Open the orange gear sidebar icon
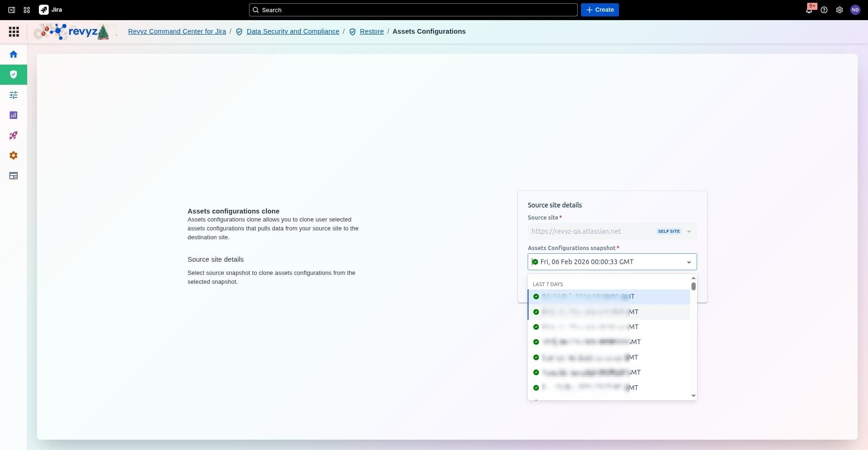 14,155
